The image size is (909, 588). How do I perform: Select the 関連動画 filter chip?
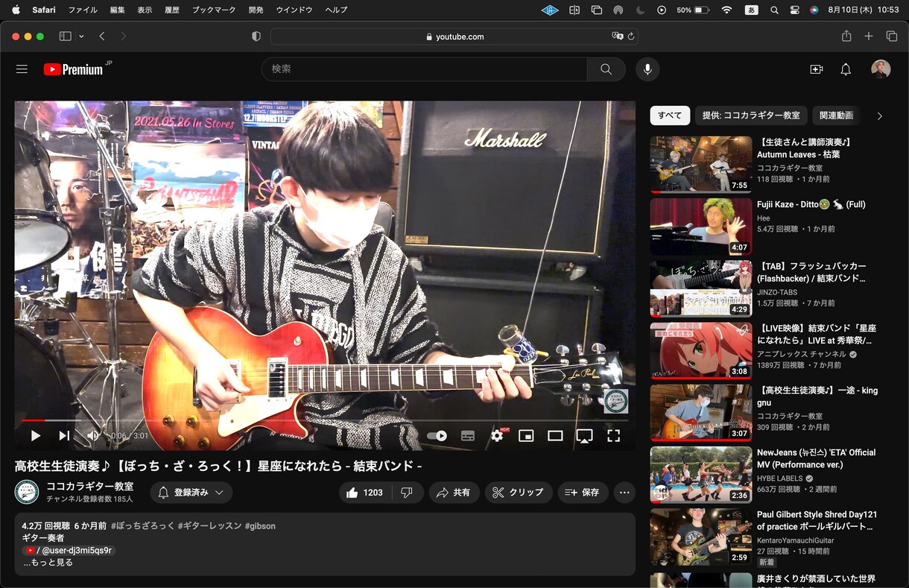836,116
